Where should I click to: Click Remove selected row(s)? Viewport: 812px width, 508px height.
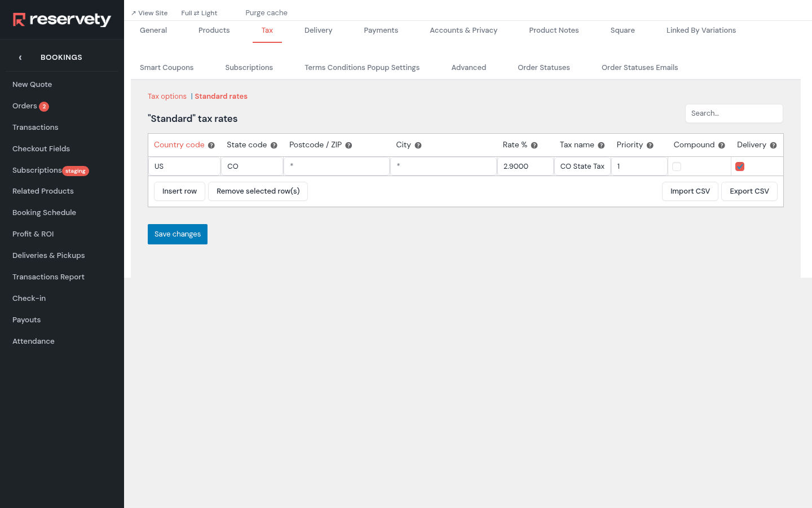click(x=258, y=191)
